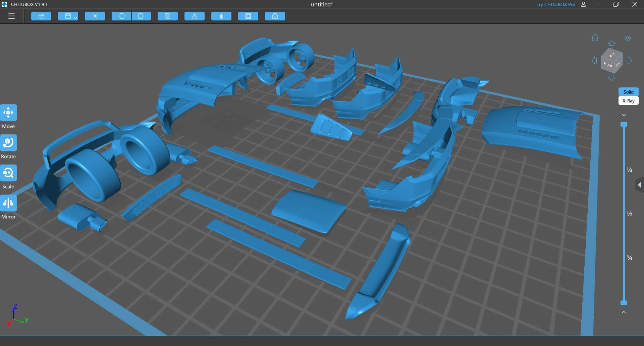Click the CHITUBOX app logo icon
This screenshot has width=644, height=346.
pyautogui.click(x=4, y=4)
